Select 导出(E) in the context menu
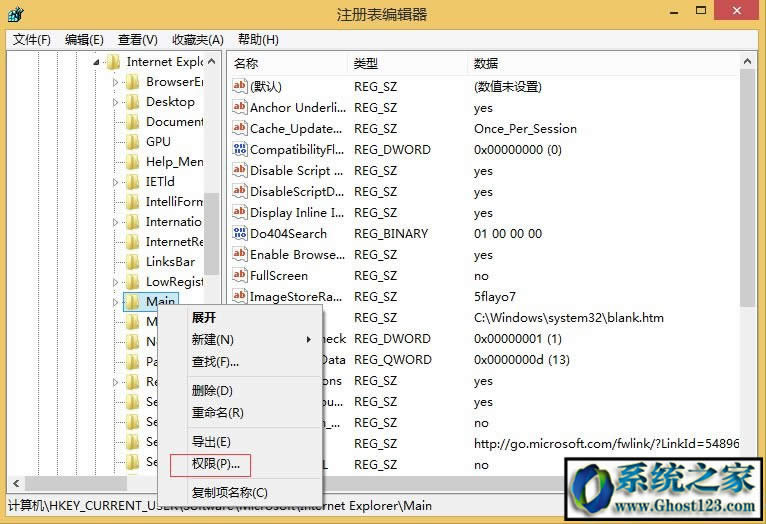Screen dimensions: 766x524 (211, 442)
